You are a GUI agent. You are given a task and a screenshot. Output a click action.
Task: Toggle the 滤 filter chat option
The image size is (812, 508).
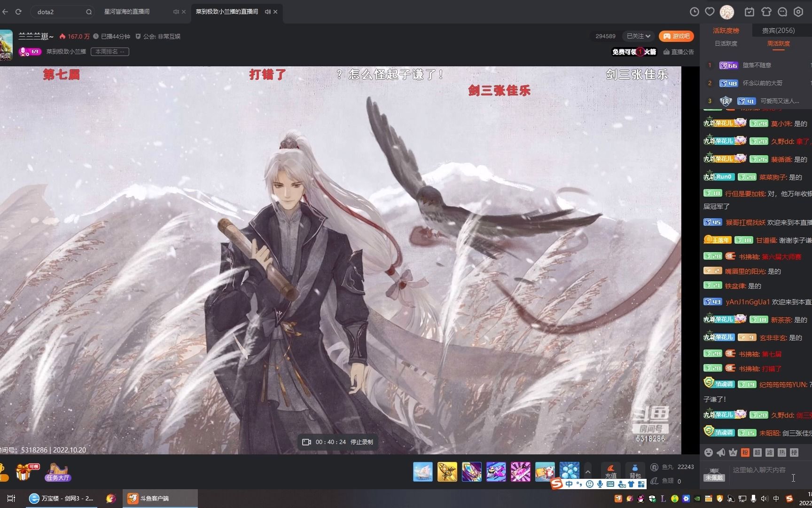pyautogui.click(x=770, y=452)
